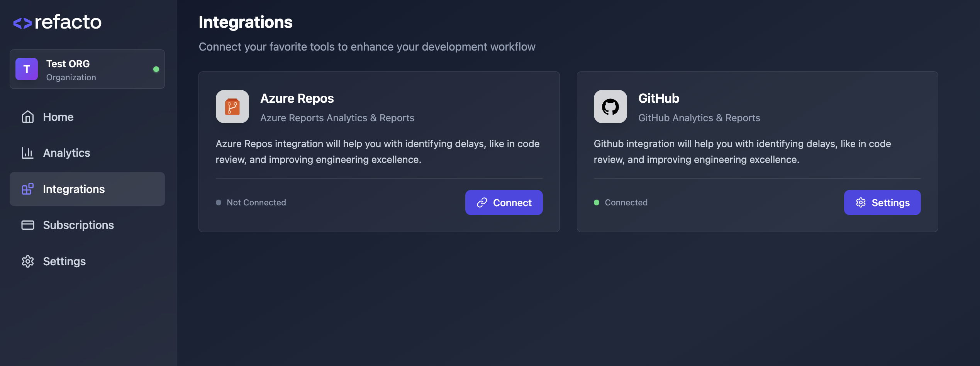Click the Test ORG avatar letter T

click(27, 69)
